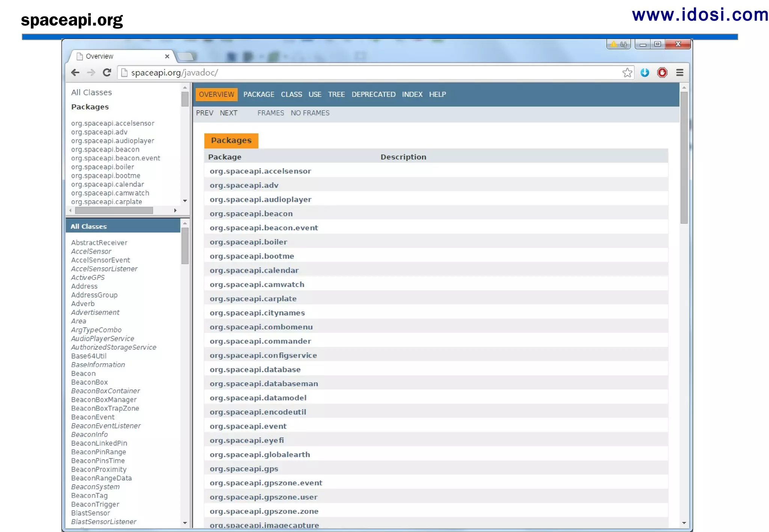This screenshot has height=532, width=769.
Task: Click DEPRECATED in navigation bar
Action: [373, 95]
